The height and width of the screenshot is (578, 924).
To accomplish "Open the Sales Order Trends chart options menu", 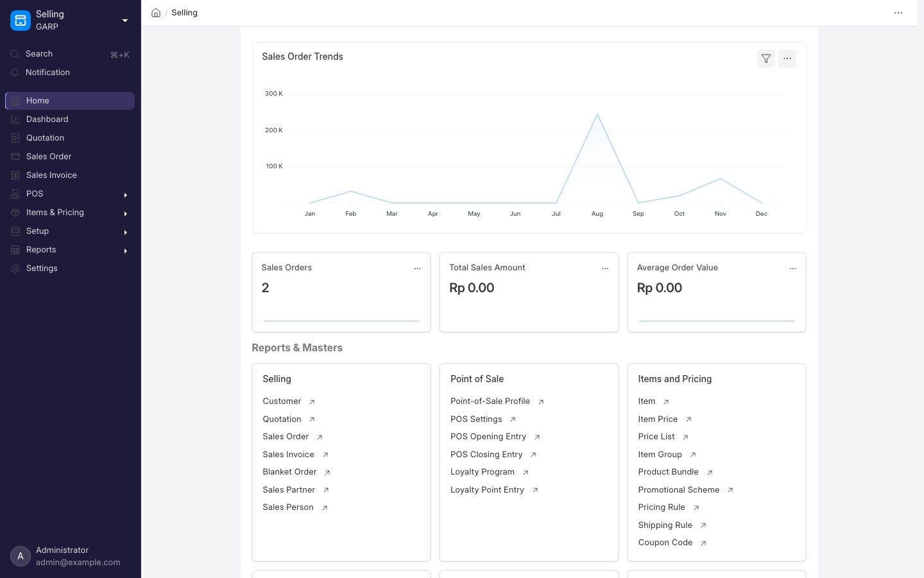I will (x=787, y=58).
